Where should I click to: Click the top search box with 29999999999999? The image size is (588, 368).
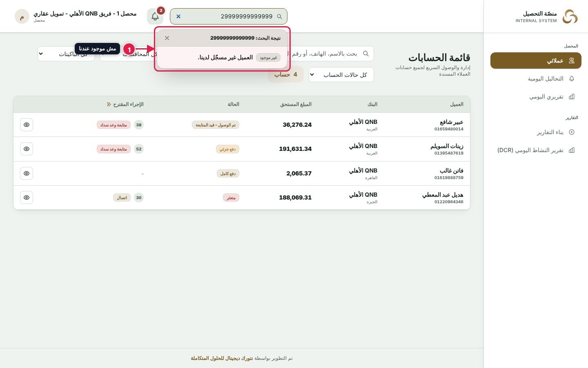229,16
